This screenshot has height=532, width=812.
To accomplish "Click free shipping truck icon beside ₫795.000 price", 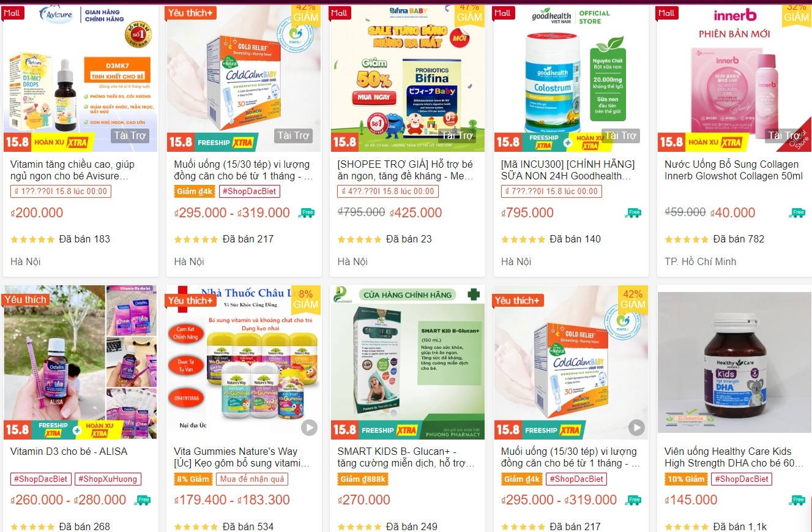I will pos(633,213).
